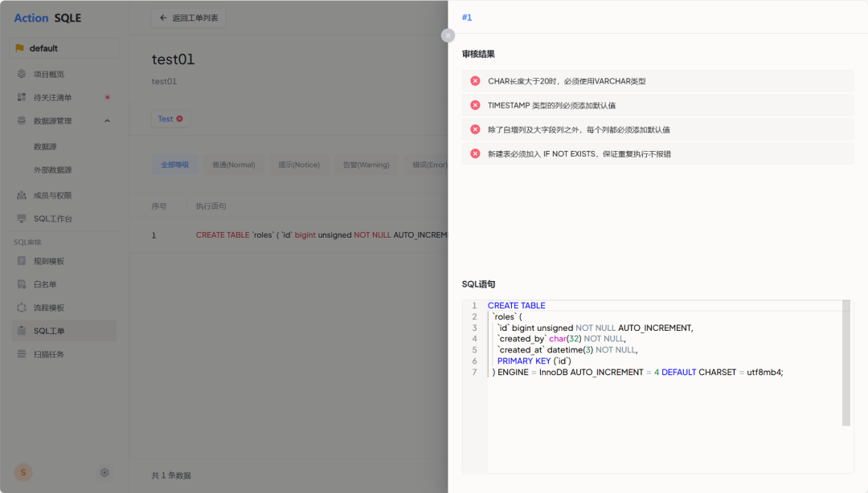This screenshot has width=868, height=493.
Task: Click the 白名单 icon
Action: [x=22, y=284]
